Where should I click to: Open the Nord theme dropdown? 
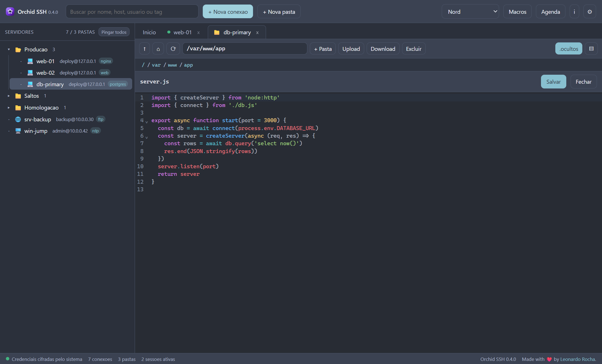(470, 12)
